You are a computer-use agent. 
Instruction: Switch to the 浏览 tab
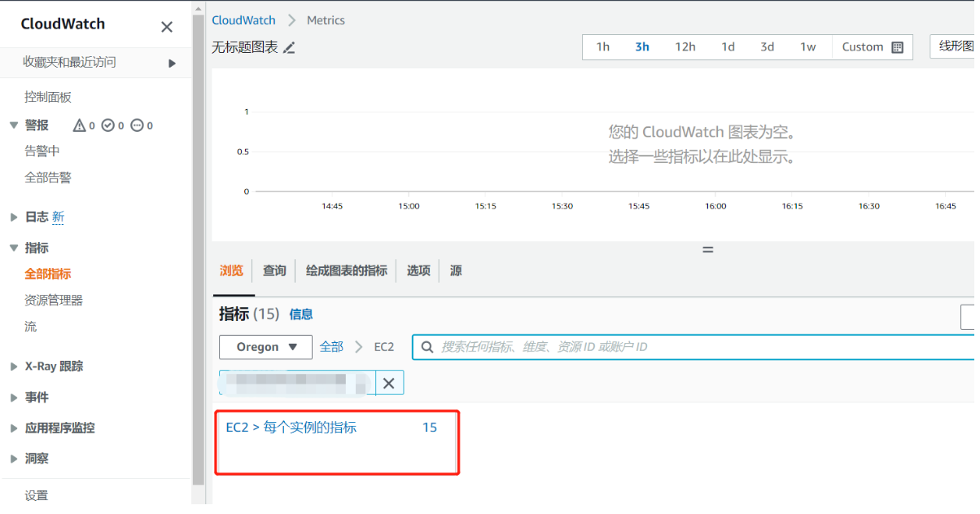click(x=232, y=270)
